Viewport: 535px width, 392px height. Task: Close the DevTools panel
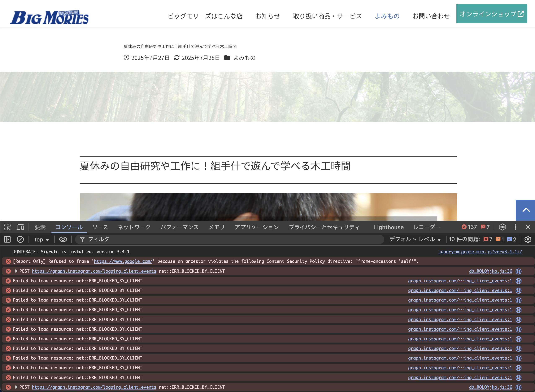coord(528,227)
